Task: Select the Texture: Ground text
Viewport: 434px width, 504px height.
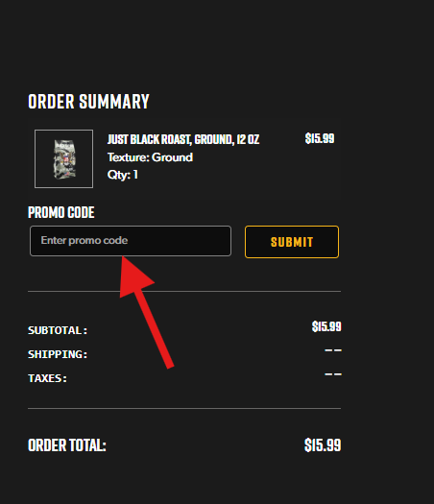Action: 150,157
